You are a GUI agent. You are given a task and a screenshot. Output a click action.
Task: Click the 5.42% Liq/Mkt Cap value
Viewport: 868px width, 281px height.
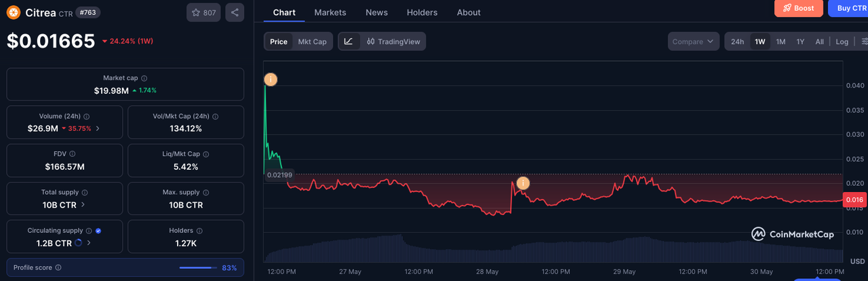(x=186, y=166)
